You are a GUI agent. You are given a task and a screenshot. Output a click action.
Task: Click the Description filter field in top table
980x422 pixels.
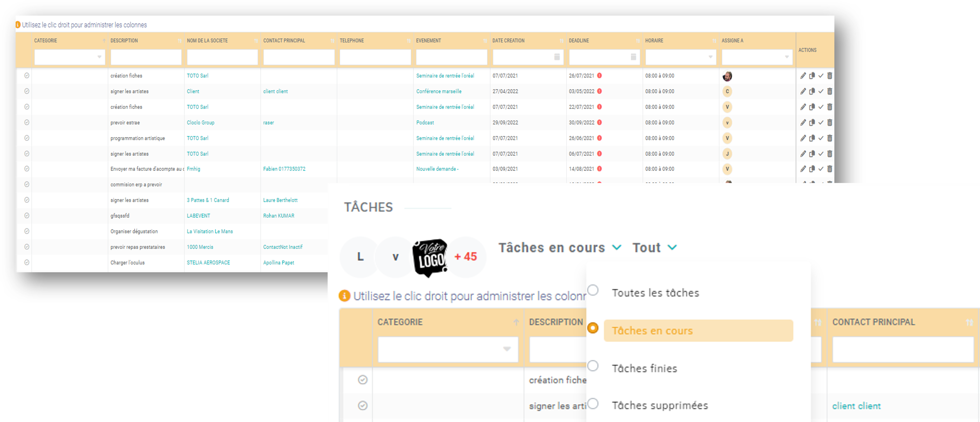146,57
